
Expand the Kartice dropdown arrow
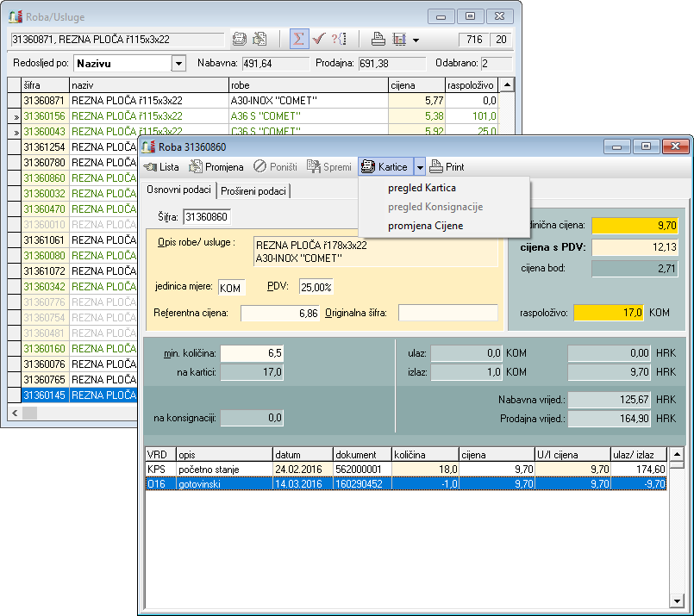click(x=419, y=167)
